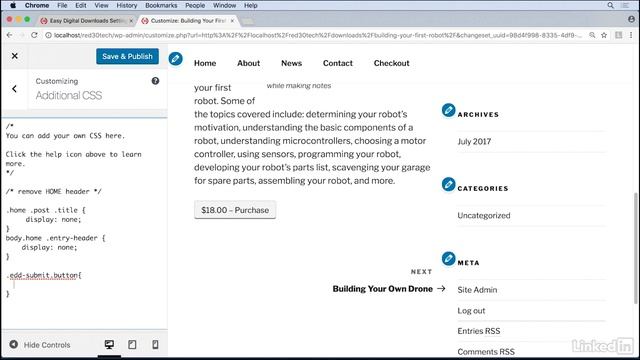The height and width of the screenshot is (360, 640).
Task: Click inside the Additional CSS editor
Action: tap(84, 223)
